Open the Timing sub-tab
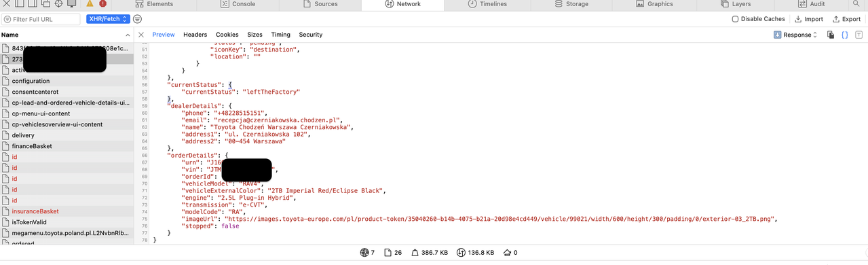The height and width of the screenshot is (265, 868). 281,35
